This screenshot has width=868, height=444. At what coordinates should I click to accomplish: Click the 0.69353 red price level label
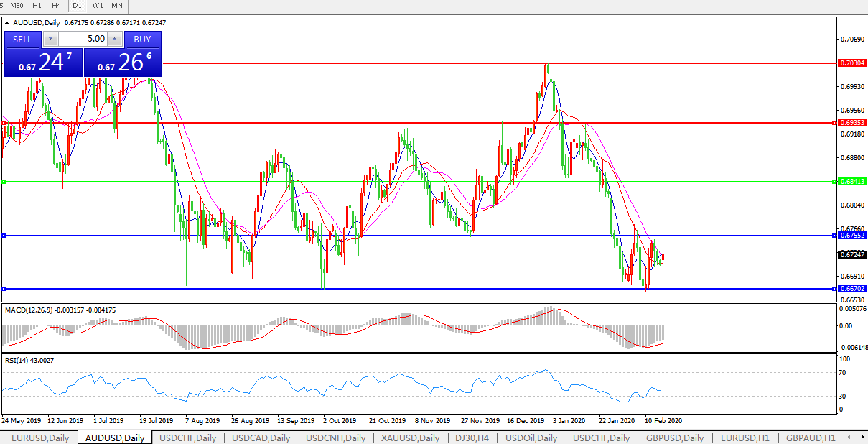click(x=852, y=123)
